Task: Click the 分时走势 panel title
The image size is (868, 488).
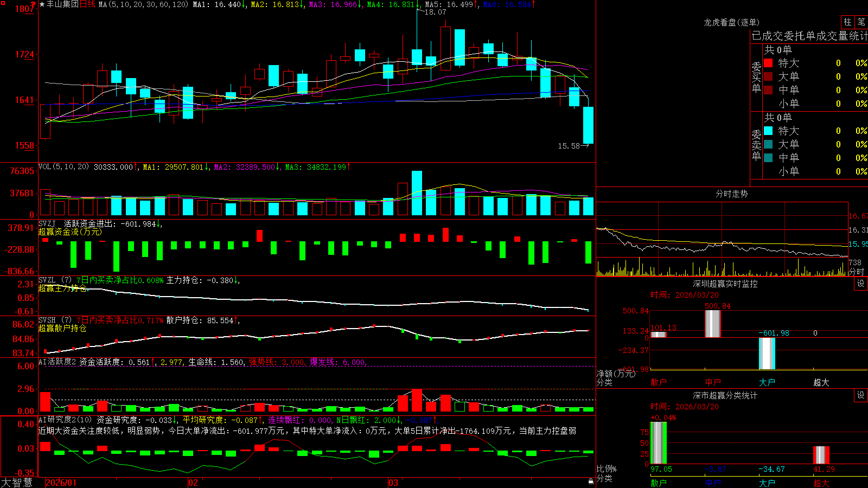Action: (731, 194)
